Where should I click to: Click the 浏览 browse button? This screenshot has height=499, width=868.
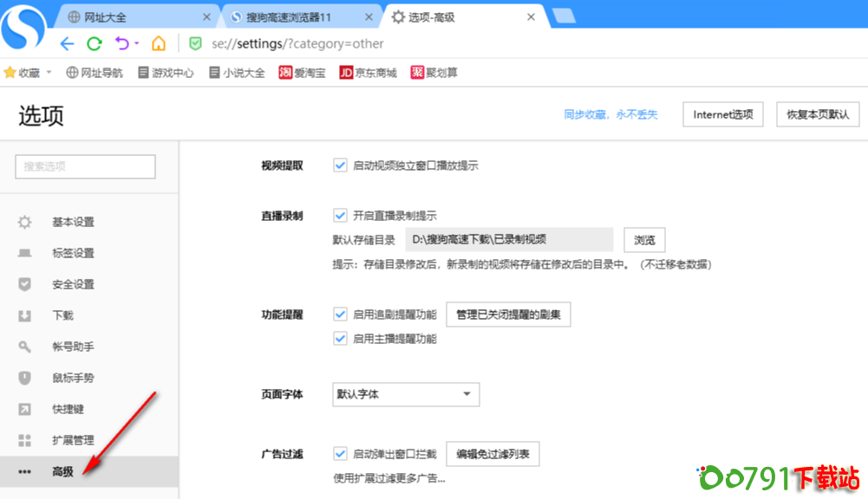[644, 240]
